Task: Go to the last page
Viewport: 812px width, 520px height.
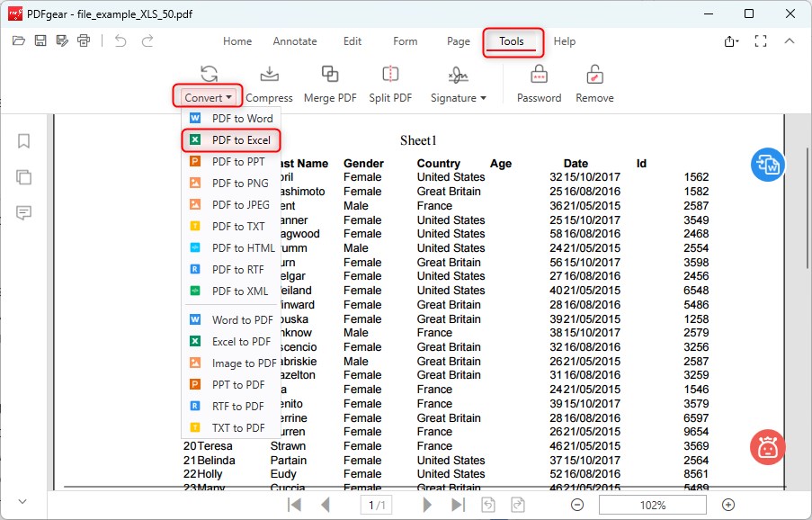Action: click(x=459, y=505)
